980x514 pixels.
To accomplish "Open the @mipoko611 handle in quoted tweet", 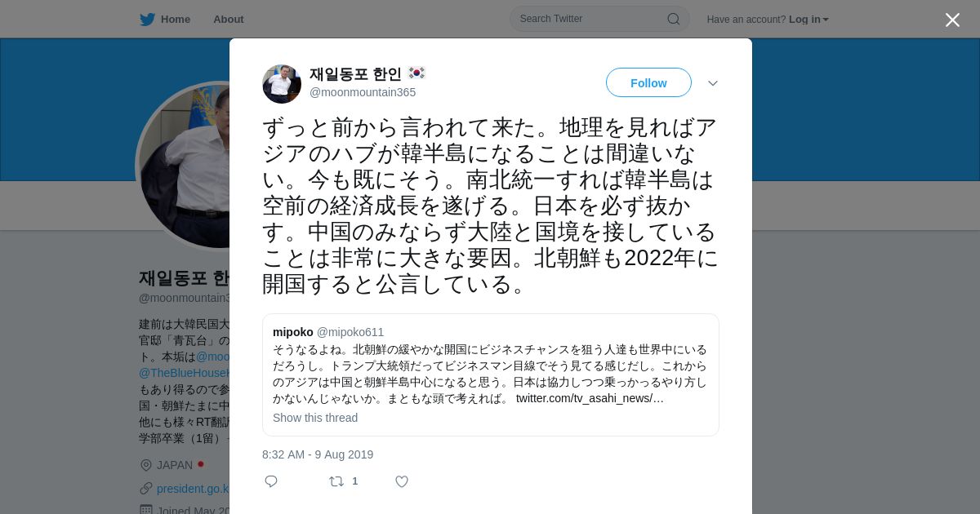I will point(350,332).
